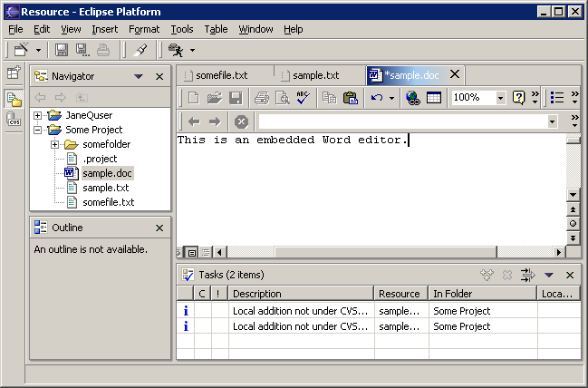Close the *sample.doc editor tab

pos(455,74)
